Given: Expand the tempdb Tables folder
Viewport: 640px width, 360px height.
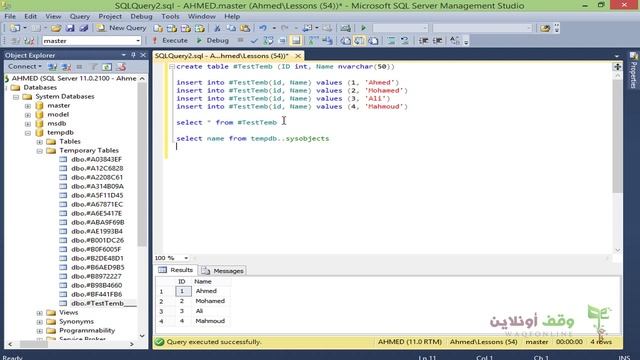Looking at the screenshot, I should [x=40, y=142].
